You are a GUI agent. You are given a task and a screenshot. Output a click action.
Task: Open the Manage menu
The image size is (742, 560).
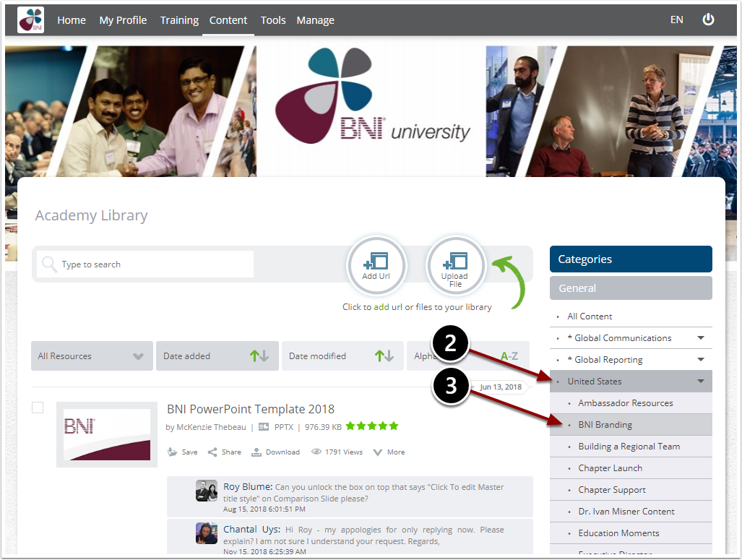tap(315, 20)
